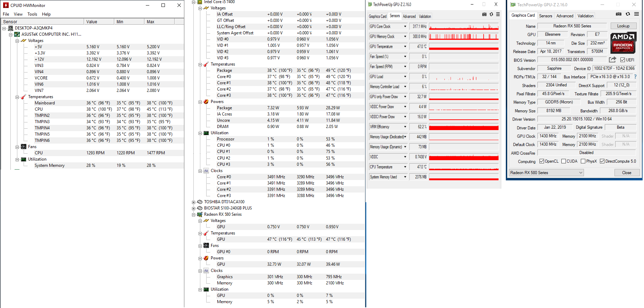644x308 pixels.
Task: Toggle the CUDA checkbox
Action: pos(563,161)
